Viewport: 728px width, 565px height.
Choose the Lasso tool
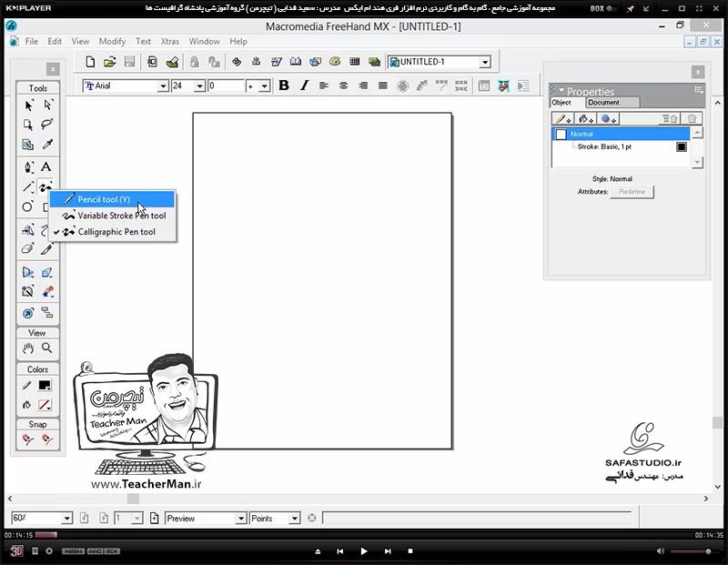pyautogui.click(x=47, y=125)
